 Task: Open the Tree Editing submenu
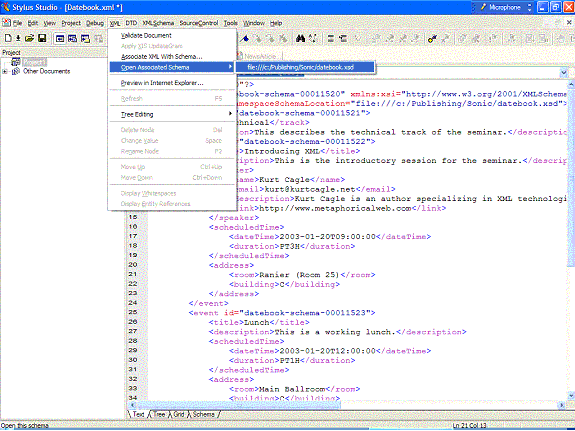[x=172, y=114]
